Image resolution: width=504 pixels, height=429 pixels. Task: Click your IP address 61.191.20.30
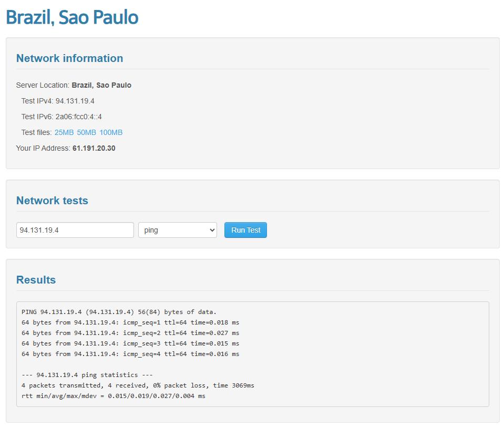pos(94,148)
